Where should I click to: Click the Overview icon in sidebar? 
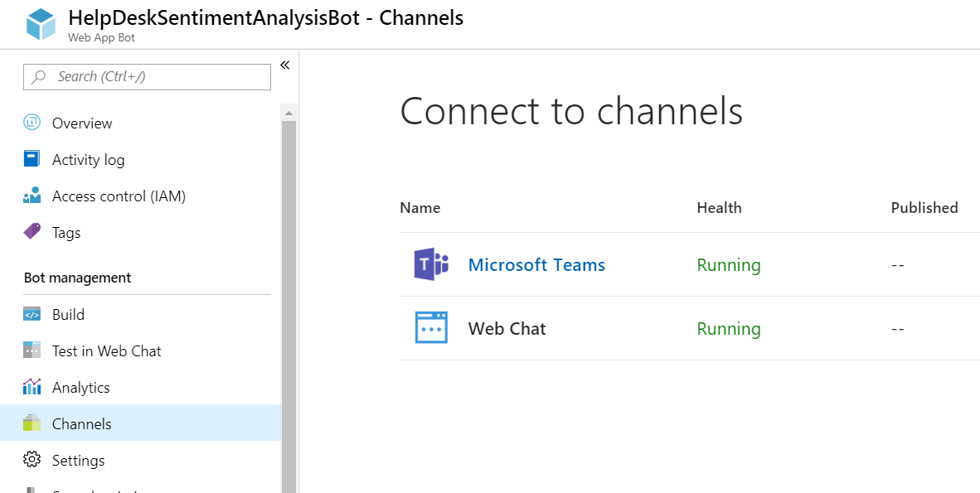tap(32, 123)
